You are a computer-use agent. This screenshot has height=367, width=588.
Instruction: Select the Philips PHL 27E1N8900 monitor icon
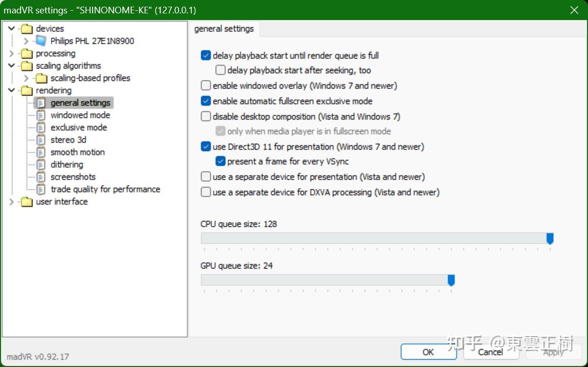[41, 41]
